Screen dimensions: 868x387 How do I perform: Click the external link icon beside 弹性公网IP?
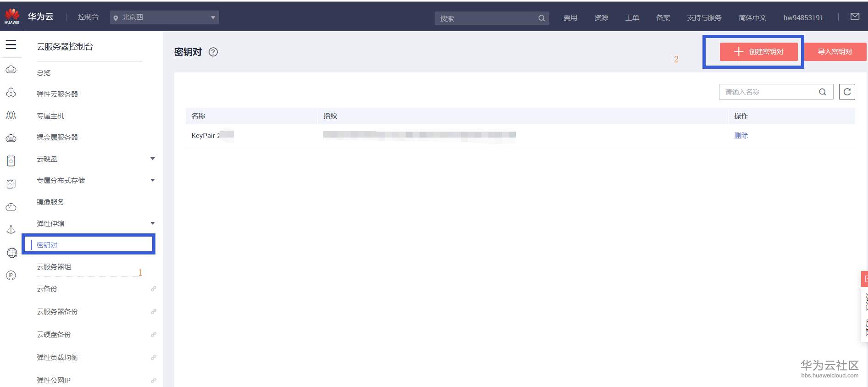click(154, 380)
